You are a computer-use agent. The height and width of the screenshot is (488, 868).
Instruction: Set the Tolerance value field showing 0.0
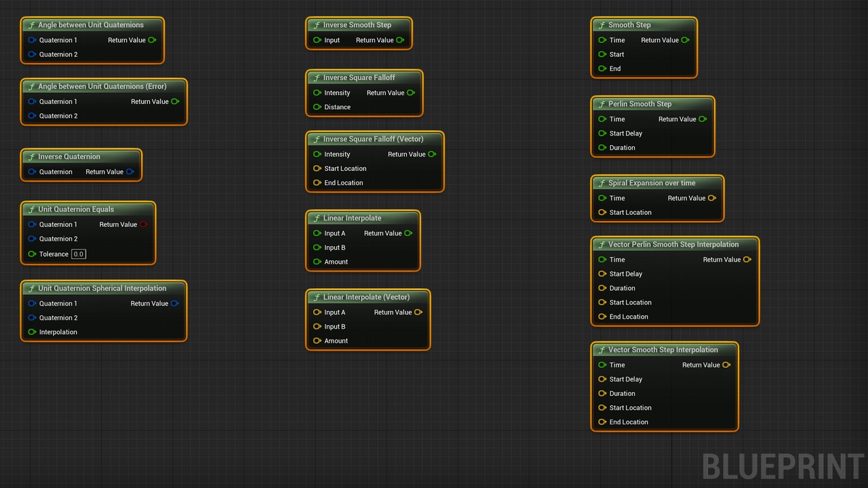point(79,254)
